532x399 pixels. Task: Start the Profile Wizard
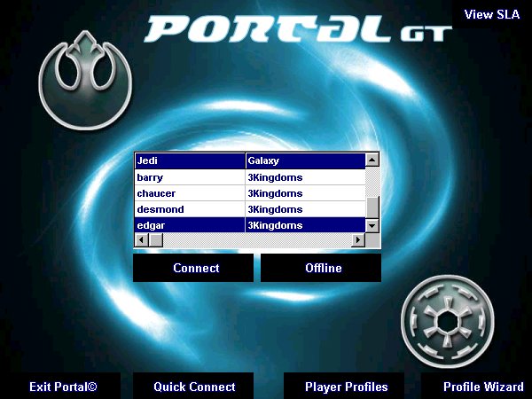[x=483, y=387]
